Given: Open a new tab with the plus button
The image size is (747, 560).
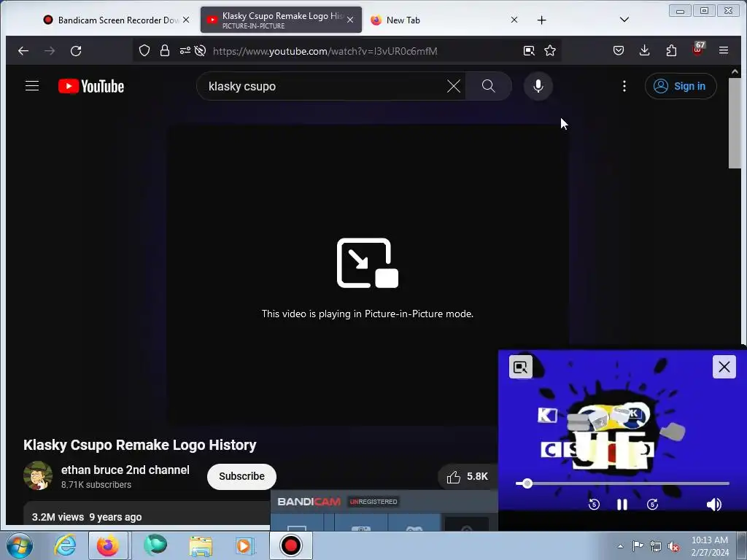Looking at the screenshot, I should coord(541,20).
